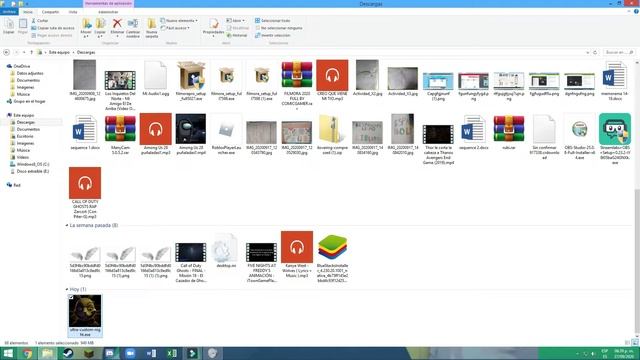Screen dimensions: 640x360
Task: Click the red Eliminar icon
Action: 117,24
